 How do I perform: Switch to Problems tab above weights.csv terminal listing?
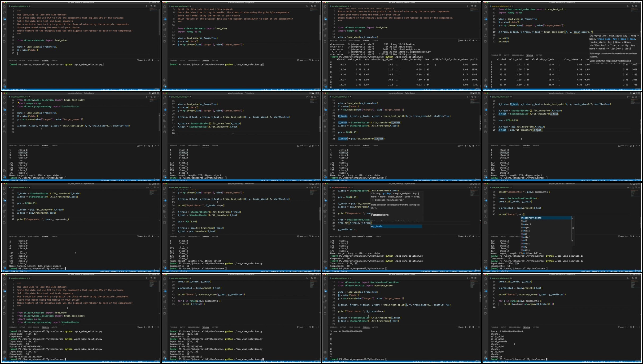point(334,41)
